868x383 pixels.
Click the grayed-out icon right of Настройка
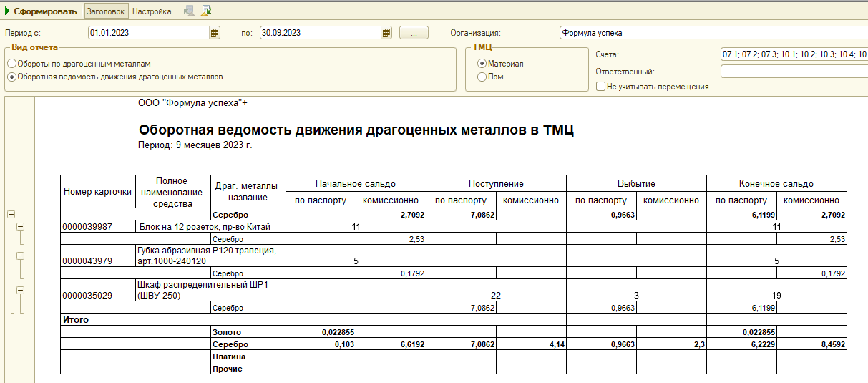point(189,11)
